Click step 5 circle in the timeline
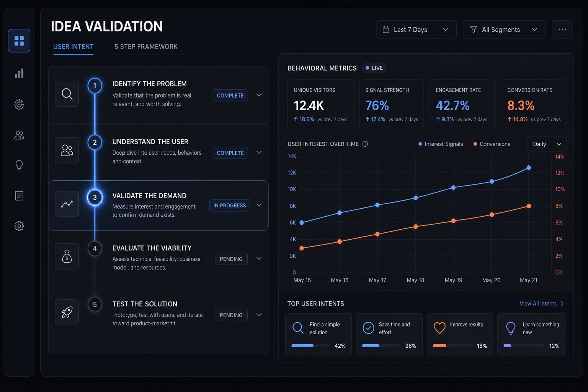This screenshot has height=392, width=588. tap(95, 305)
